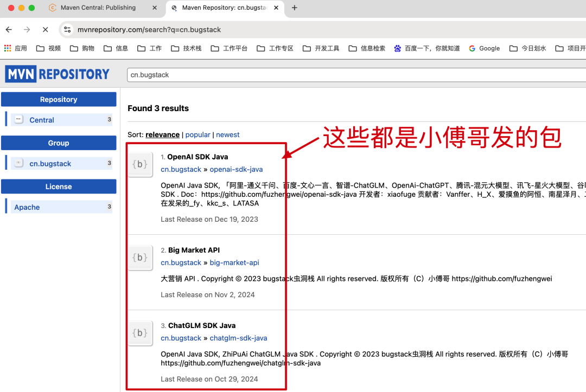The height and width of the screenshot is (392, 586).
Task: Click text 'Last Release on Nov 2, 2024'
Action: coord(208,295)
